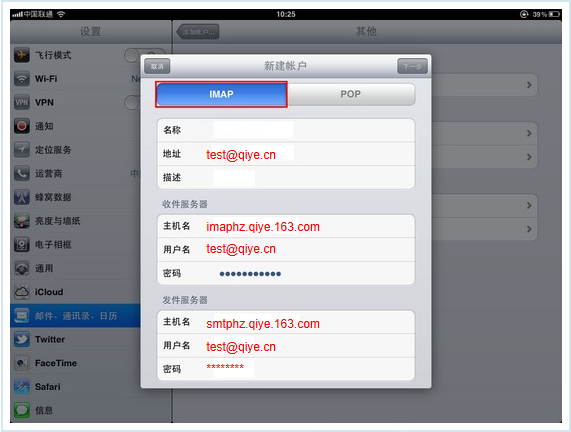Screen dimensions: 571x432
Task: Select the 发件服务器 section header text
Action: pos(185,300)
